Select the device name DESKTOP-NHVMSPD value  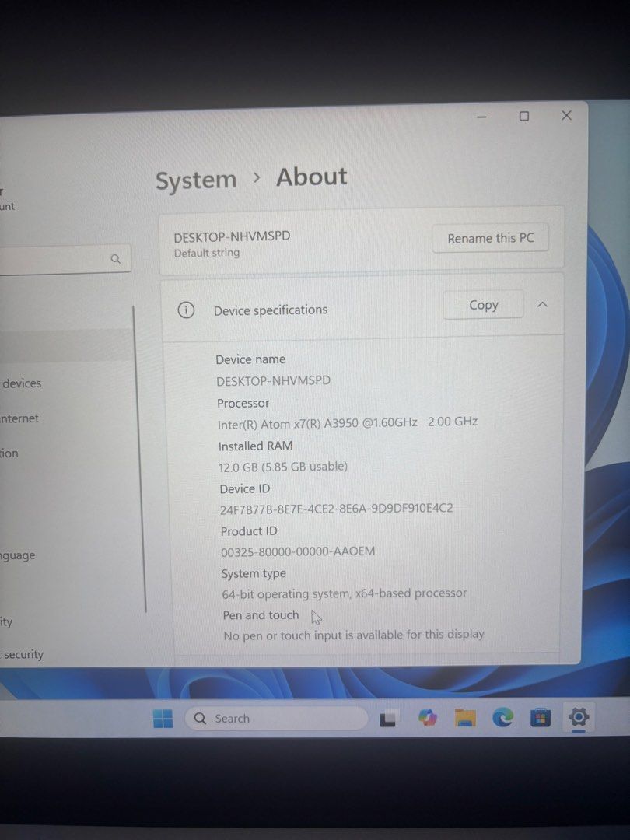[273, 380]
